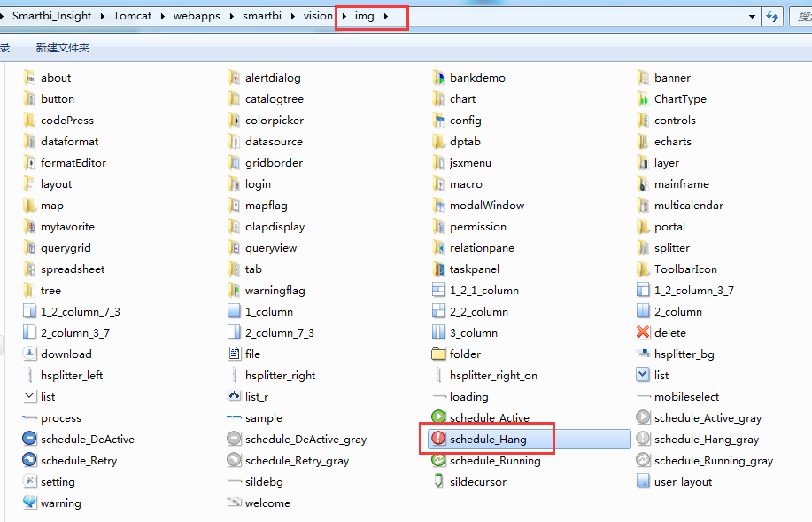This screenshot has width=812, height=522.
Task: Navigate to webapps in the breadcrumb
Action: tap(197, 16)
